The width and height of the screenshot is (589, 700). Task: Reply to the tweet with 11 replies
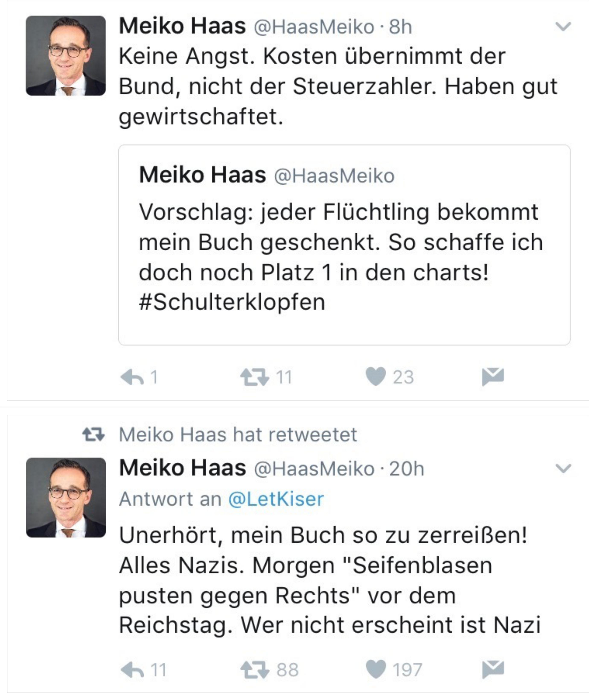click(132, 670)
